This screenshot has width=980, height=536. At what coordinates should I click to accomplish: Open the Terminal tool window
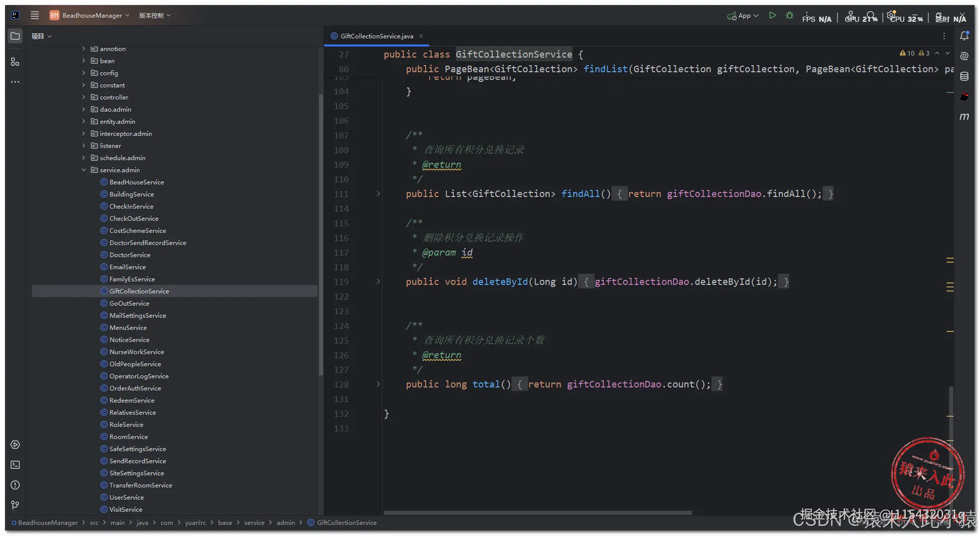[15, 465]
